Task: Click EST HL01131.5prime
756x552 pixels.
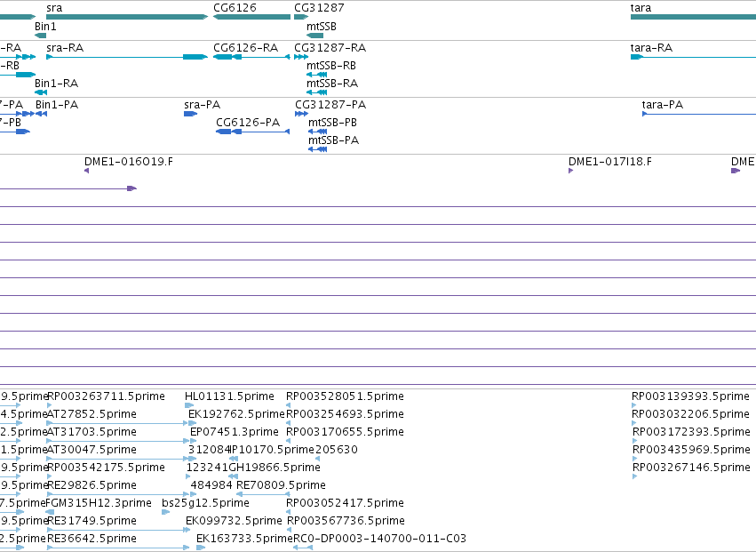Action: click(x=229, y=396)
